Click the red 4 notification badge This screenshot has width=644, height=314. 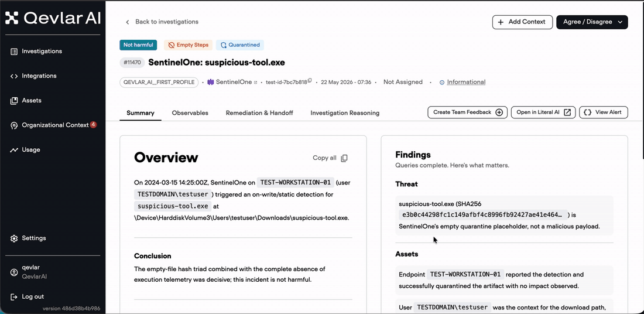coord(93,125)
